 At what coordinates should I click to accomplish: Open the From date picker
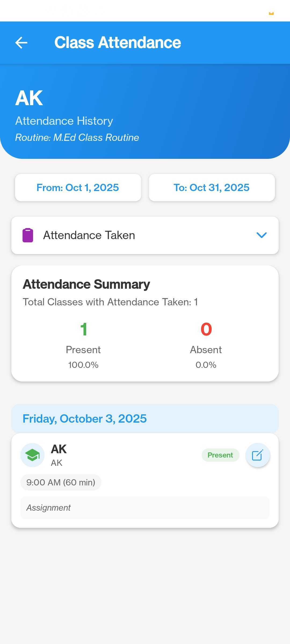tap(78, 188)
